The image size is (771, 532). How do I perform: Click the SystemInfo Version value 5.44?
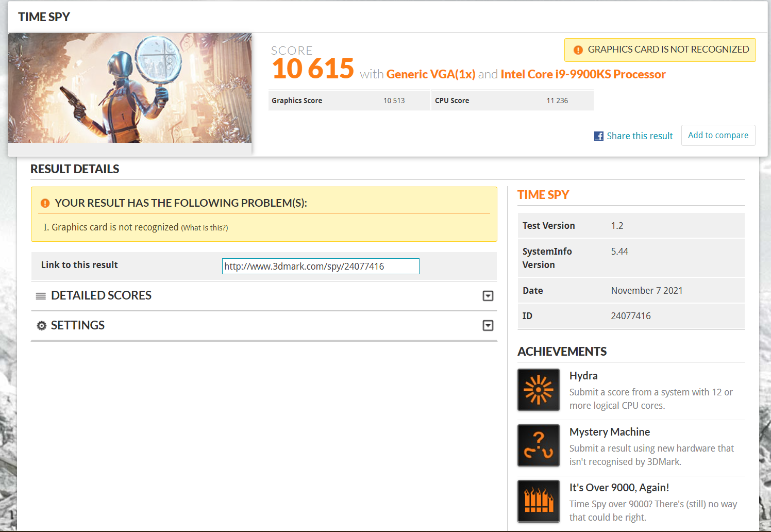click(x=619, y=252)
